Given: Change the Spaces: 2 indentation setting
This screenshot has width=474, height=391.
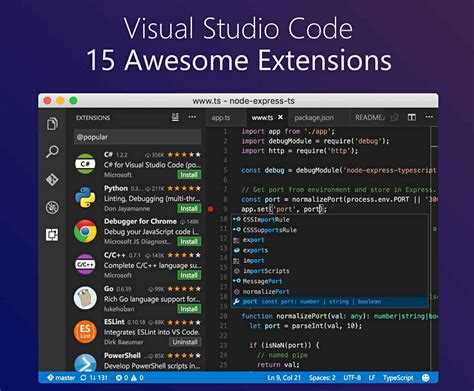Looking at the screenshot, I should [x=322, y=378].
